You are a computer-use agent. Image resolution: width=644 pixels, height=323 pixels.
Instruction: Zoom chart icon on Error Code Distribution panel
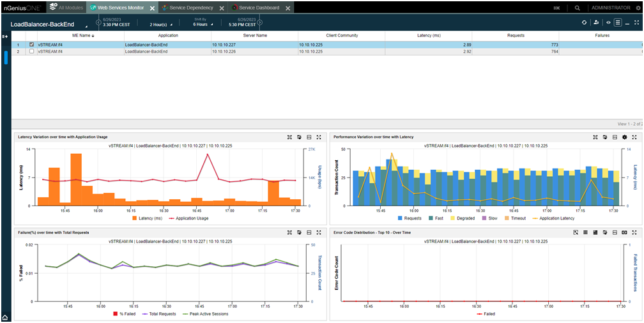tap(576, 232)
